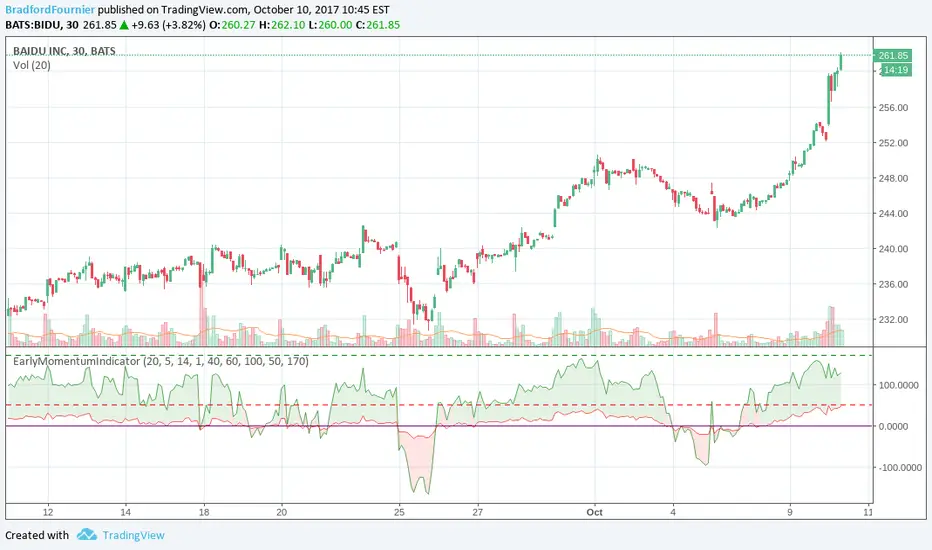
Task: Open the TradingView link in the footer
Action: (x=134, y=535)
